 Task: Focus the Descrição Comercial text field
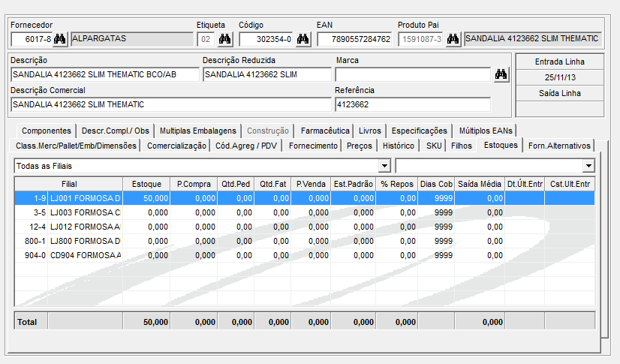pos(170,104)
